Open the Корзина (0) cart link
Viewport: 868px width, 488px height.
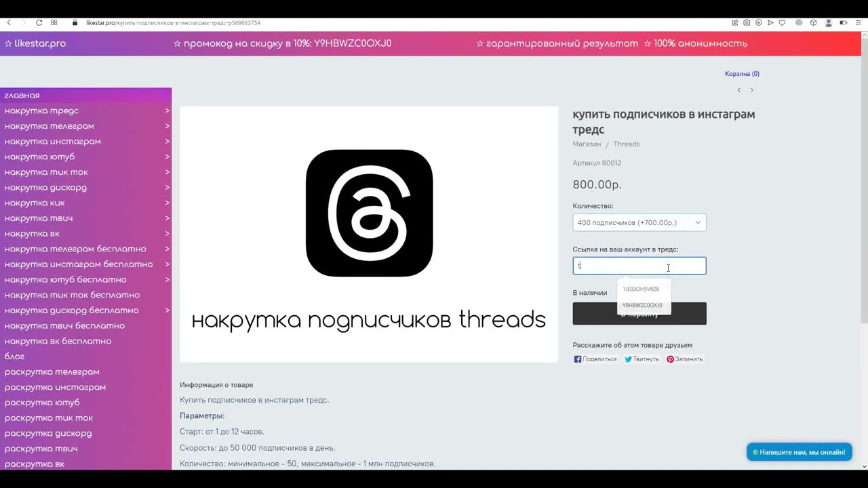[742, 74]
